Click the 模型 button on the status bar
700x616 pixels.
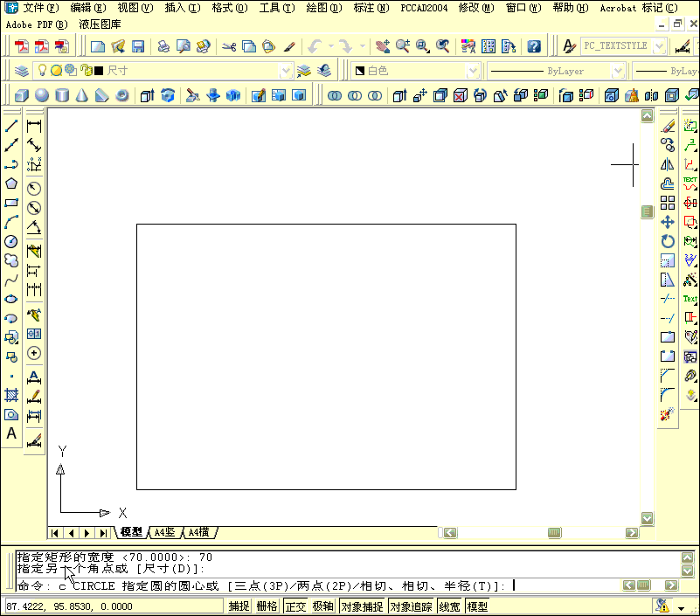pos(476,606)
